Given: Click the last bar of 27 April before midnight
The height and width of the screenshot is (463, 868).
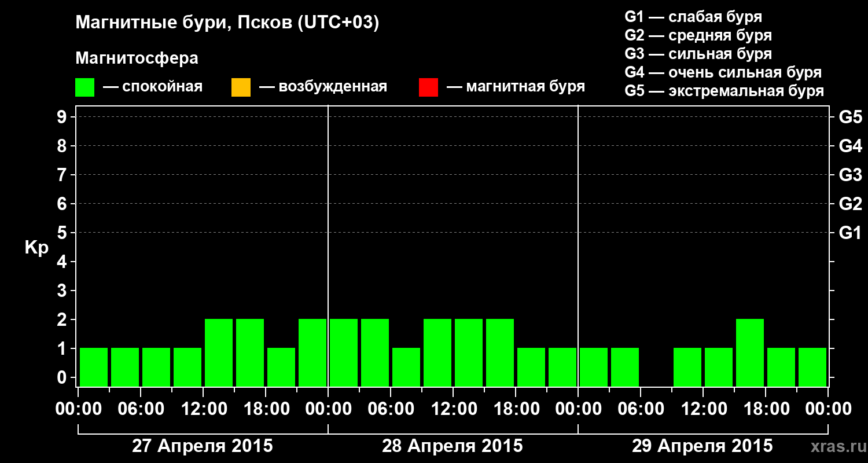Looking at the screenshot, I should pos(312,352).
